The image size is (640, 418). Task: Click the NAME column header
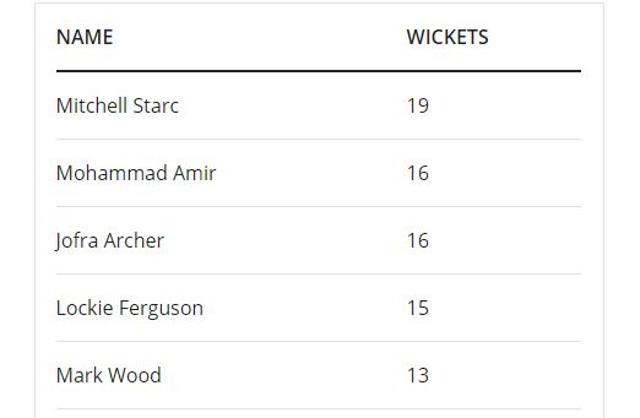(x=84, y=37)
